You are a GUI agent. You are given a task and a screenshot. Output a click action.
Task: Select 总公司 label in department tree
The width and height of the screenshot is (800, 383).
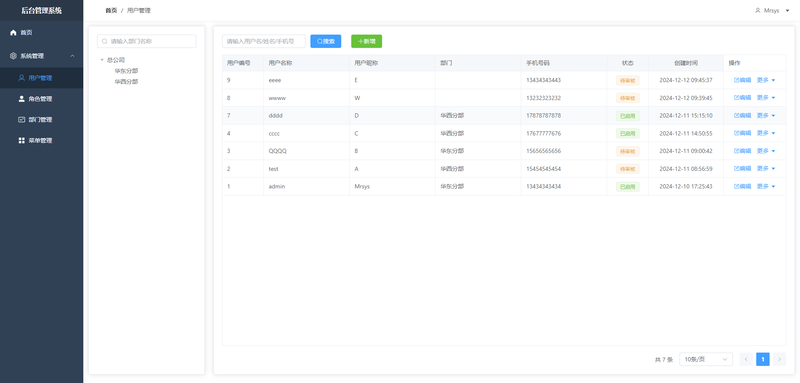(116, 60)
